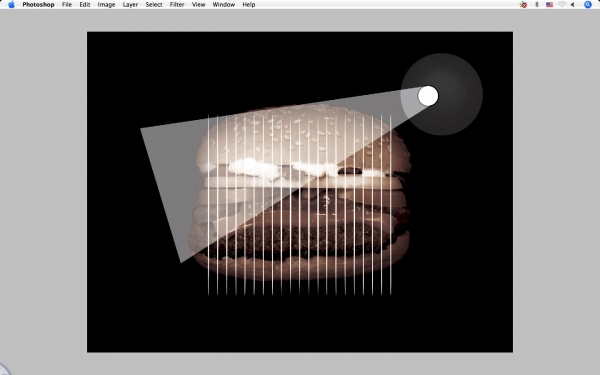Image resolution: width=600 pixels, height=375 pixels.
Task: Click the red circular status icon
Action: pos(523,5)
